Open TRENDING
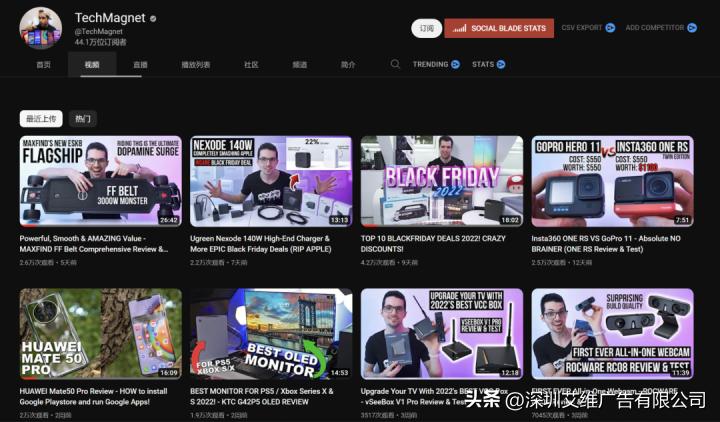This screenshot has height=422, width=720. click(x=430, y=65)
